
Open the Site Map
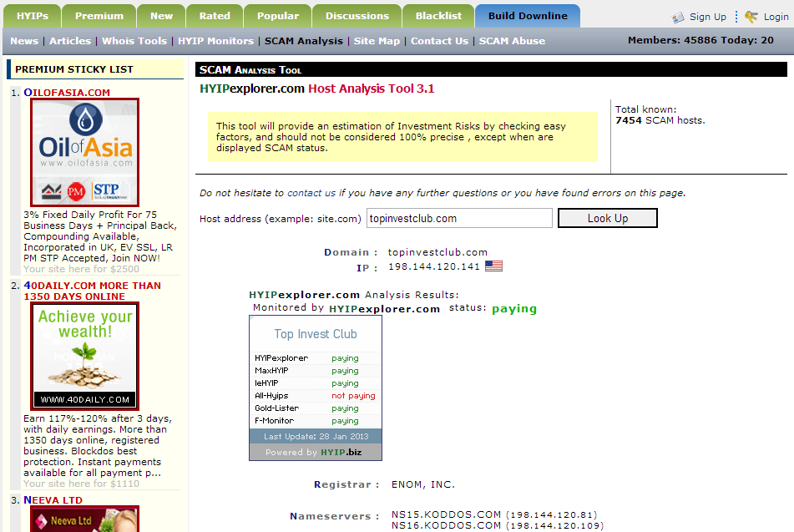[377, 41]
